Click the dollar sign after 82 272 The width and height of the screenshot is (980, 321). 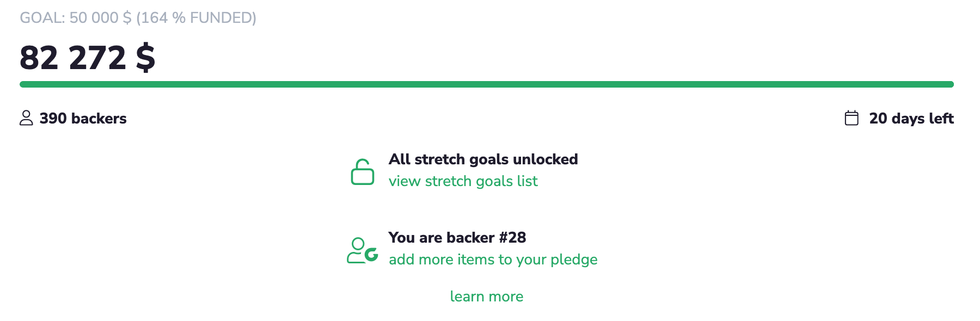(145, 58)
